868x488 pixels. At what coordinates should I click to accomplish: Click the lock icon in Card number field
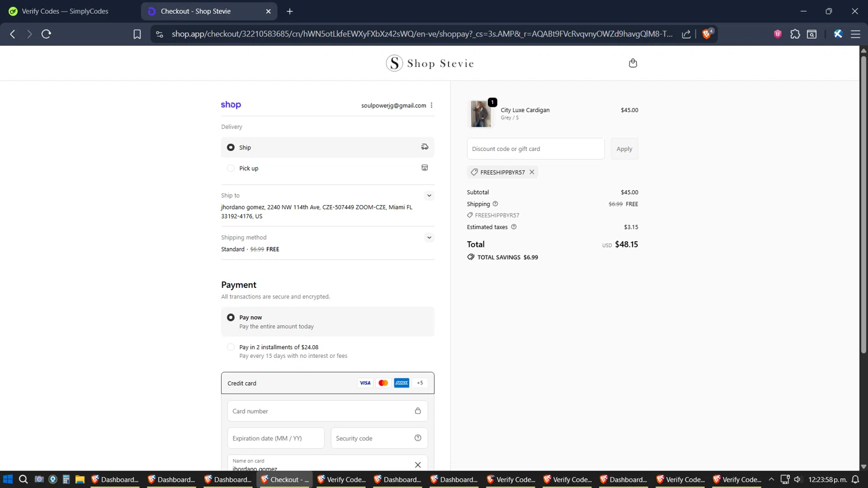[x=418, y=411]
